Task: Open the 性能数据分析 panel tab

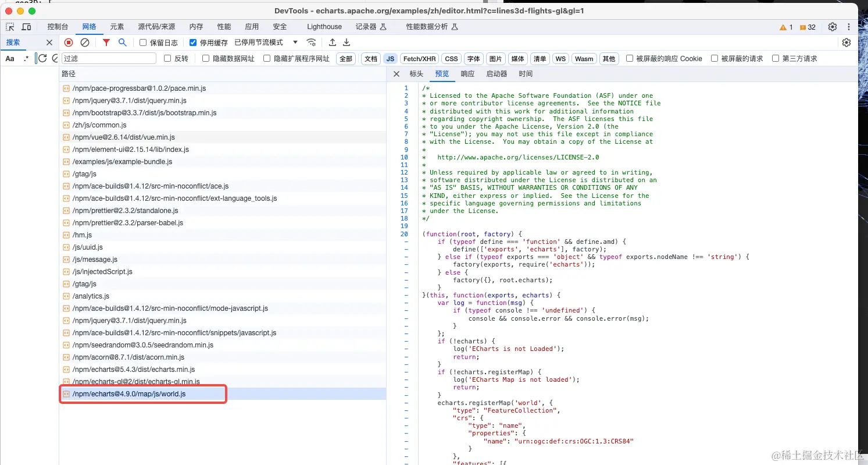Action: click(433, 27)
